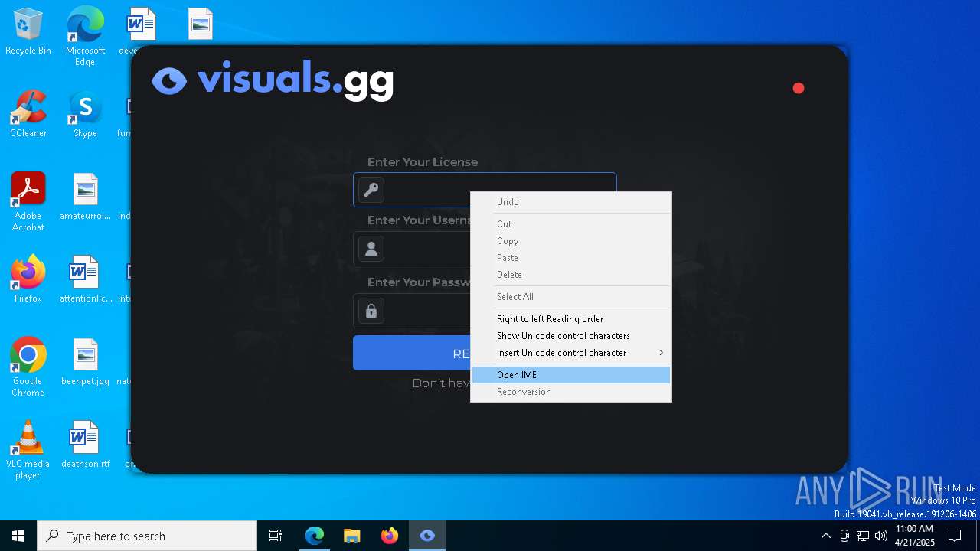This screenshot has height=551, width=980.
Task: Show hidden system tray icons
Action: [x=825, y=536]
